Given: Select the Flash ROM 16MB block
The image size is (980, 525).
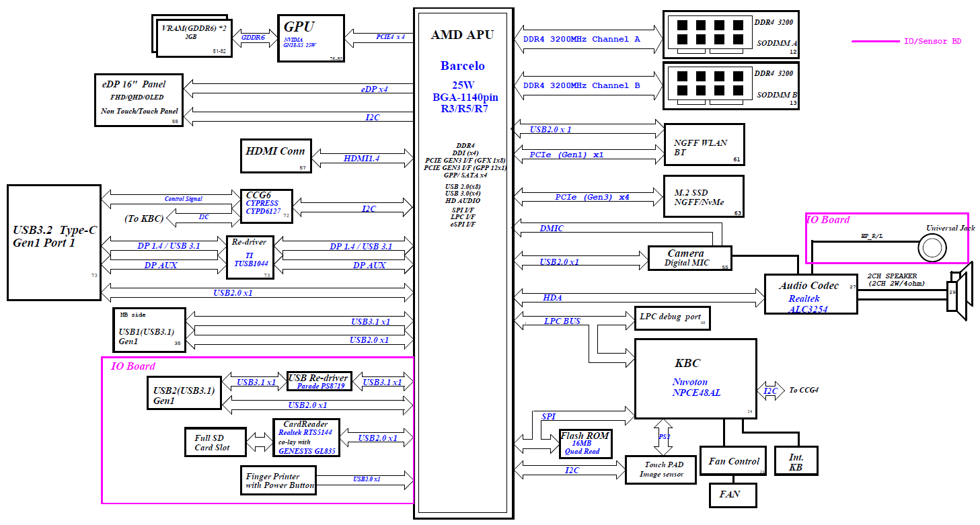Looking at the screenshot, I should (585, 444).
